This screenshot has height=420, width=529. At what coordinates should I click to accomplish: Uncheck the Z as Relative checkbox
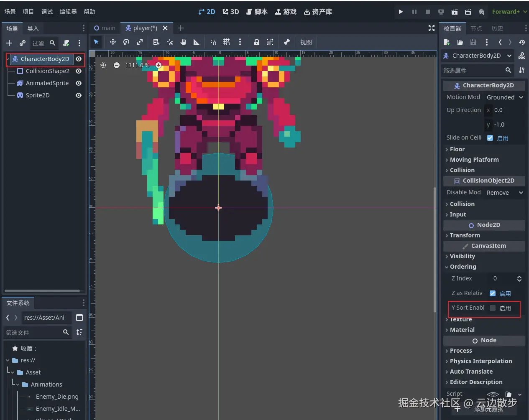(x=493, y=293)
